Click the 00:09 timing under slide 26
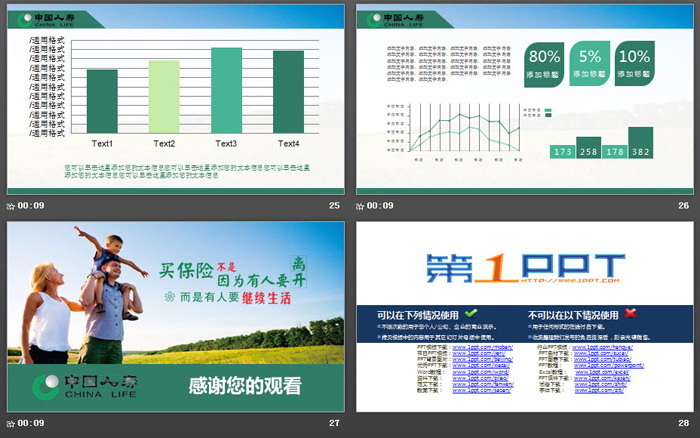700x438 pixels. coord(380,206)
